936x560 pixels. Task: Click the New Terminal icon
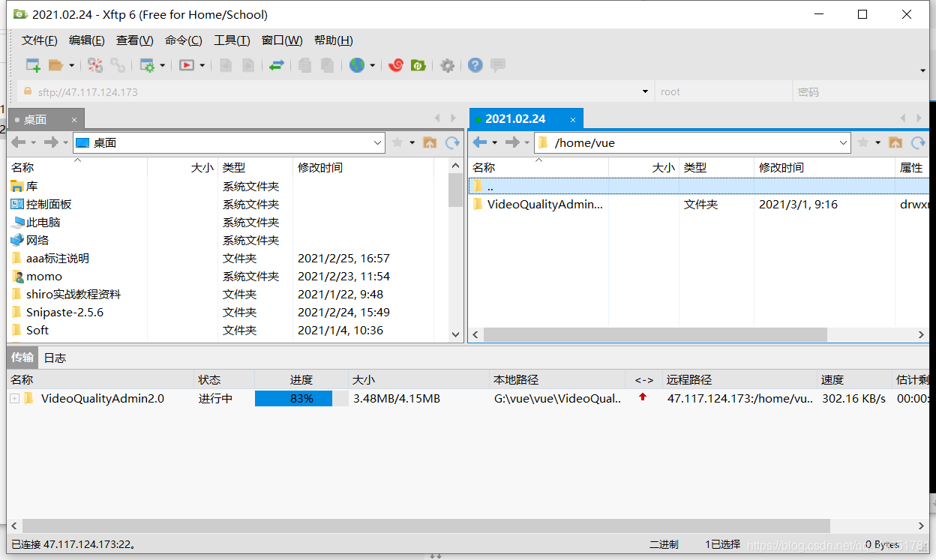[x=187, y=65]
